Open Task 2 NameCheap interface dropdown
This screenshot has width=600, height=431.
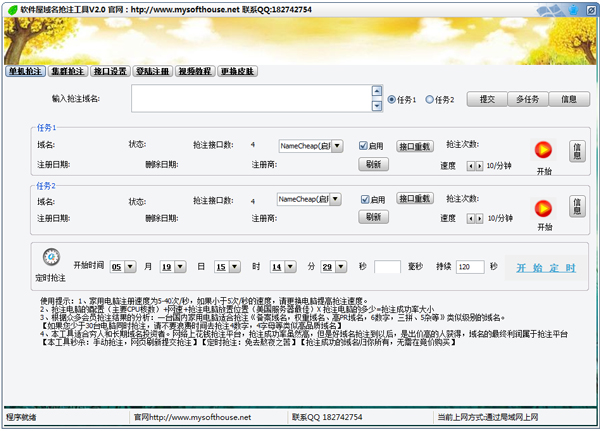(x=336, y=199)
